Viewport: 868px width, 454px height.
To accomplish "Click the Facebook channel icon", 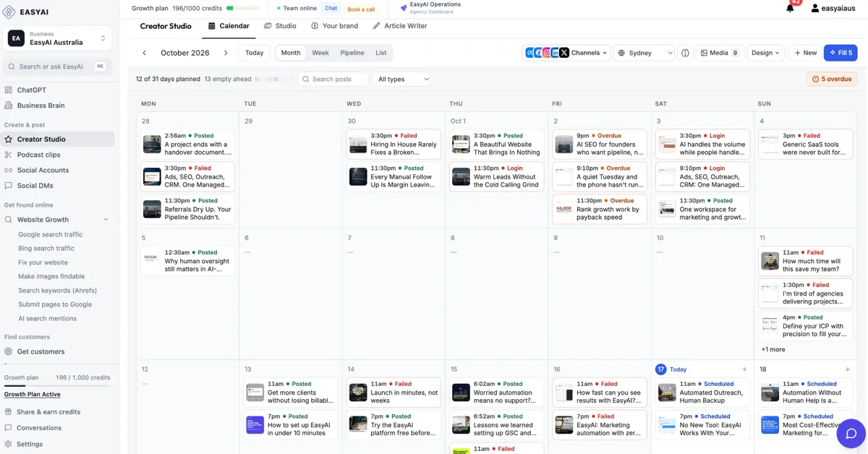I will 538,53.
